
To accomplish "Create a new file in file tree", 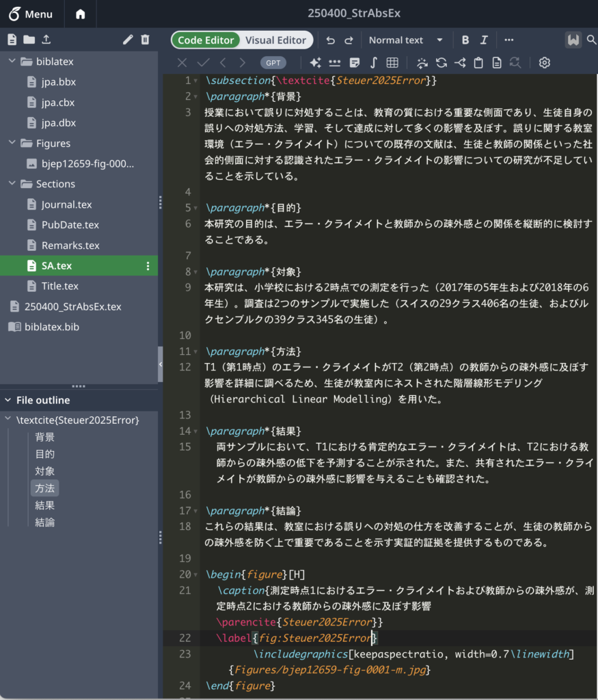I will [x=11, y=40].
